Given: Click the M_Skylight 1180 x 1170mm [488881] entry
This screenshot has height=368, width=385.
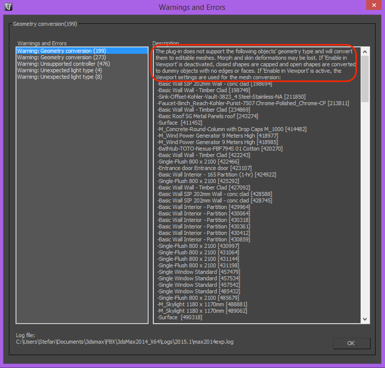Looking at the screenshot, I should pyautogui.click(x=202, y=304).
